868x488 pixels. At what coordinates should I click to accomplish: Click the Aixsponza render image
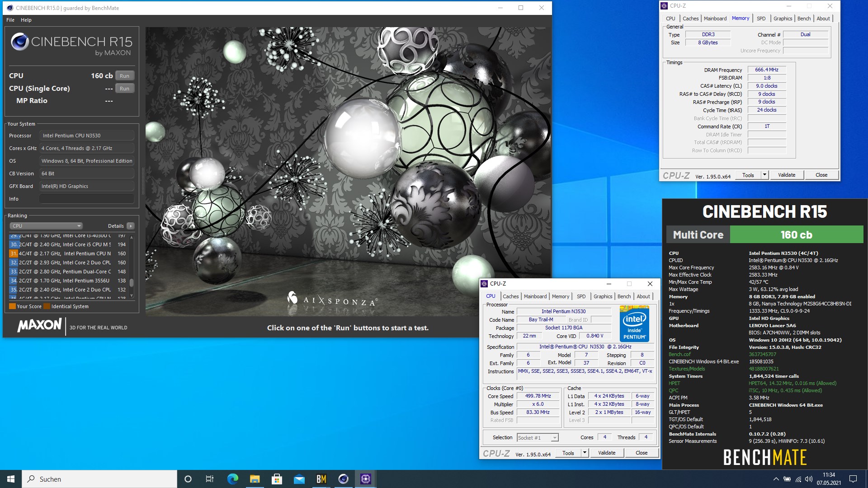tap(348, 172)
